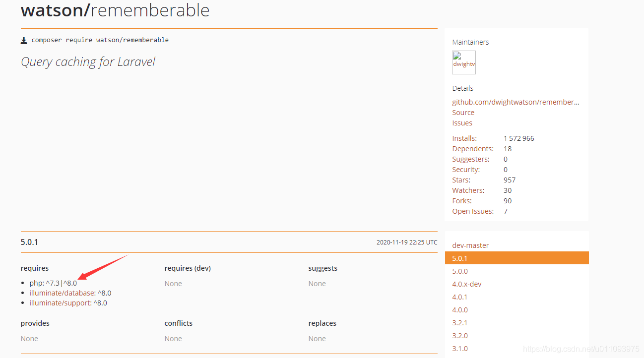
Task: Click Query caching for Laravel description
Action: point(88,62)
